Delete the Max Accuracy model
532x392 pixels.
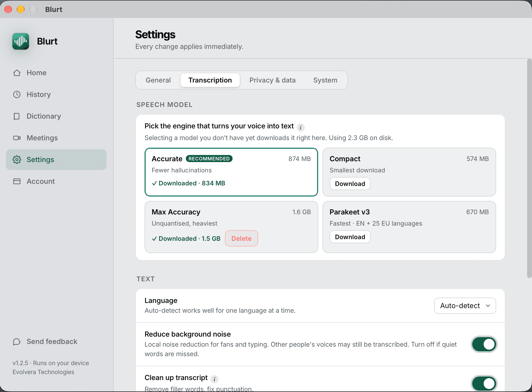tap(242, 239)
